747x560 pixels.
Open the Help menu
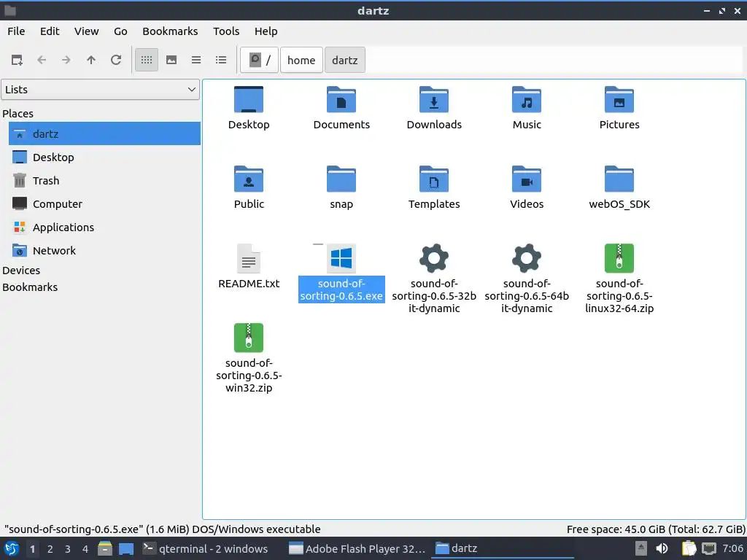point(266,31)
